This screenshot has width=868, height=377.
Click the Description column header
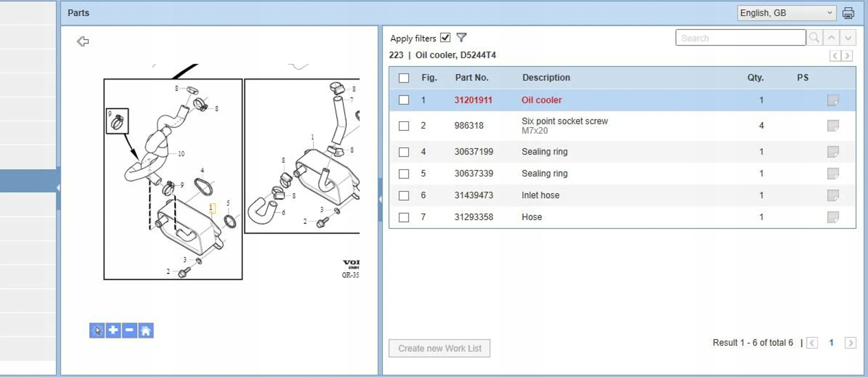(546, 77)
